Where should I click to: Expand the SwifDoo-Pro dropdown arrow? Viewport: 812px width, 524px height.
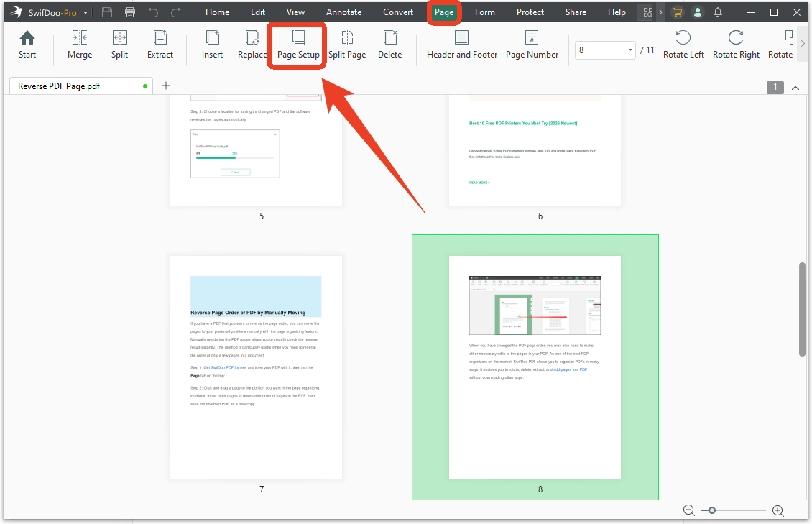(86, 12)
